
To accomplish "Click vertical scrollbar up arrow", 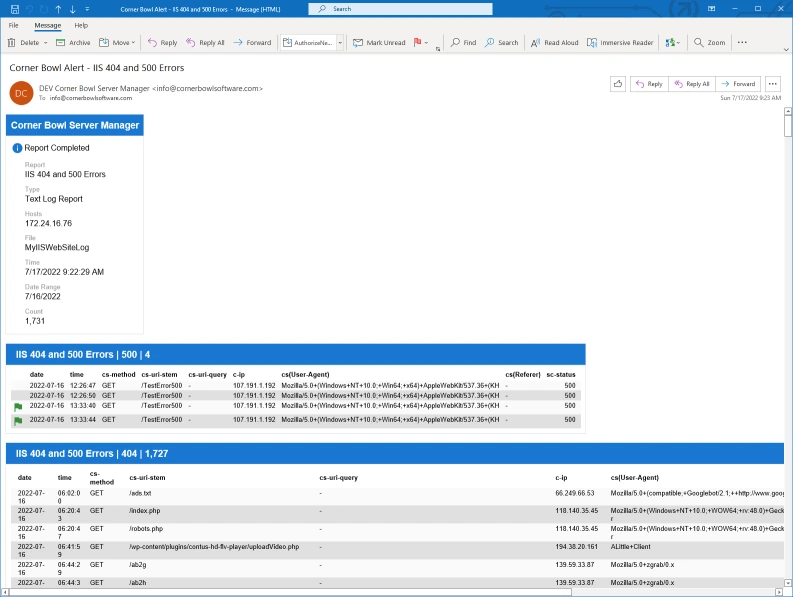I will [x=788, y=111].
